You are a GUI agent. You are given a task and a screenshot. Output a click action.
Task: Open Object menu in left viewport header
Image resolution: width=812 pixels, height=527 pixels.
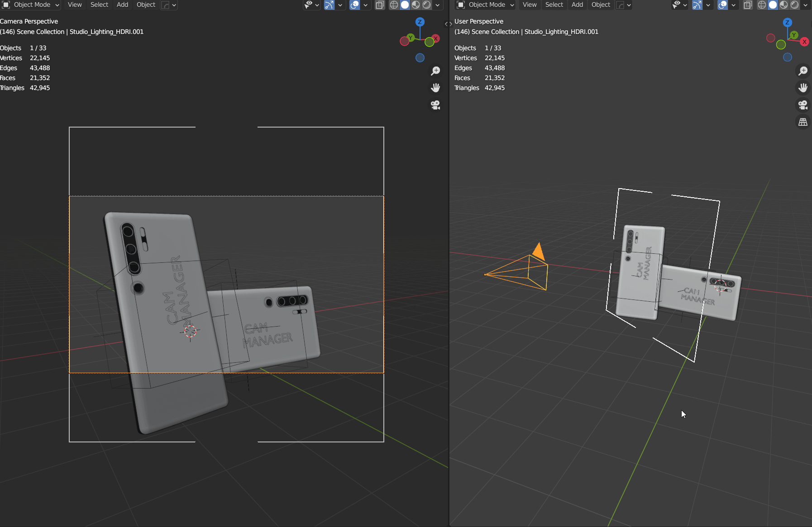click(146, 5)
